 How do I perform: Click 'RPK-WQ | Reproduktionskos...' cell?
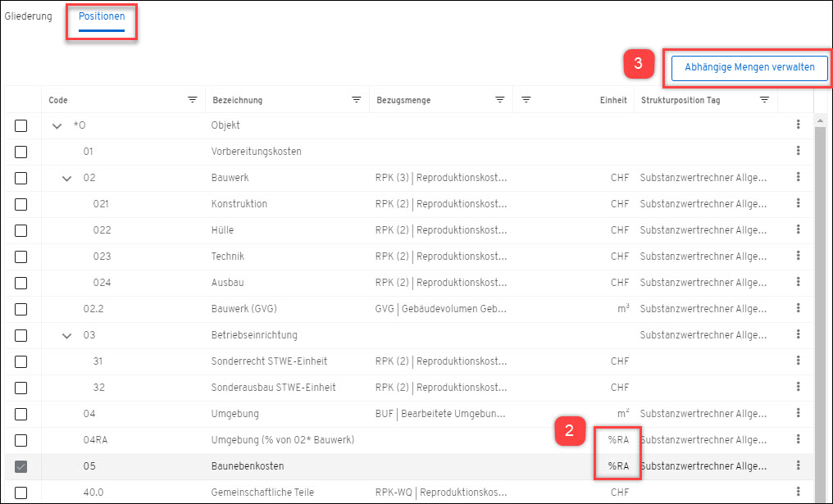440,493
